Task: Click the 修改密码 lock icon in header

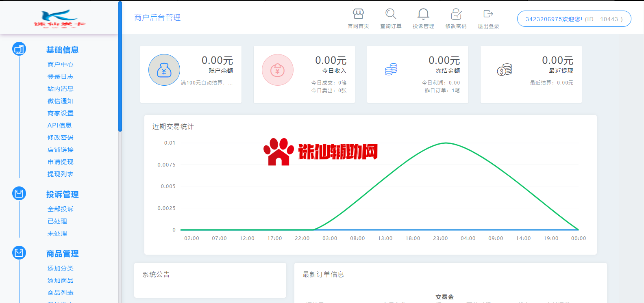Action: [x=456, y=14]
